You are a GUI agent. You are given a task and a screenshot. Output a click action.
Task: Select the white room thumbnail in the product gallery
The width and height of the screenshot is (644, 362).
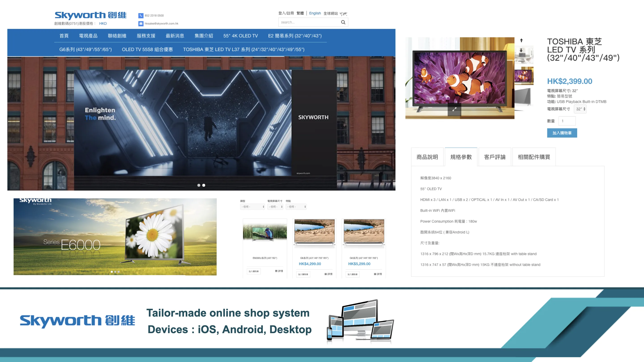tap(524, 55)
